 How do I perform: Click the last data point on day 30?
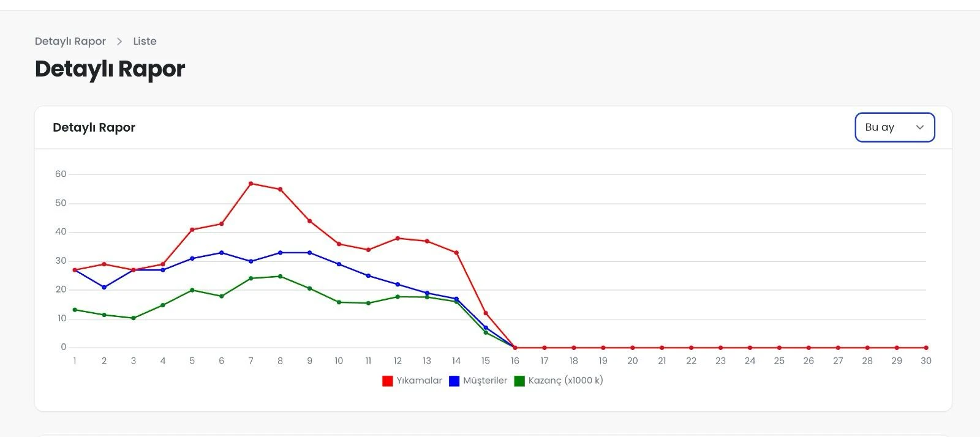tap(925, 348)
